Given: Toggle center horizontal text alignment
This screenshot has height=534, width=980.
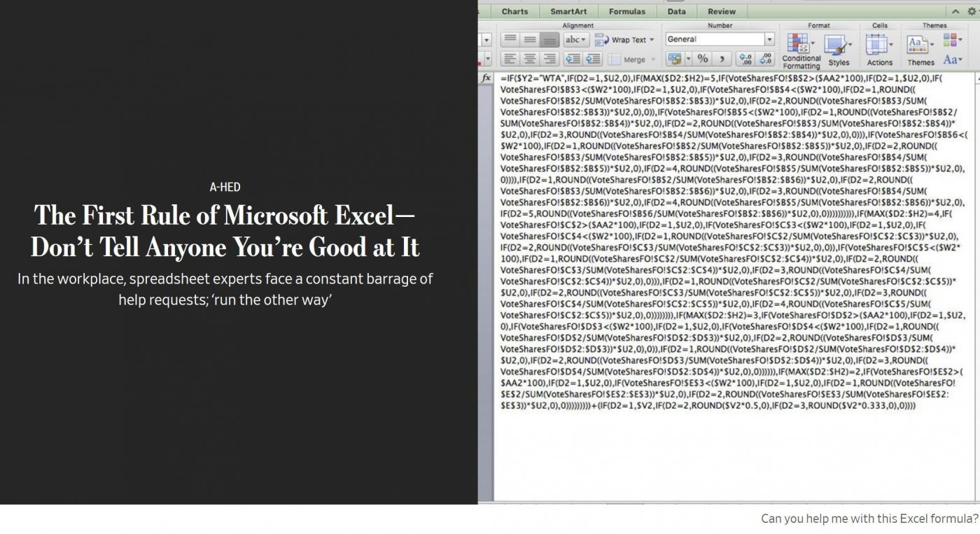Looking at the screenshot, I should point(530,59).
